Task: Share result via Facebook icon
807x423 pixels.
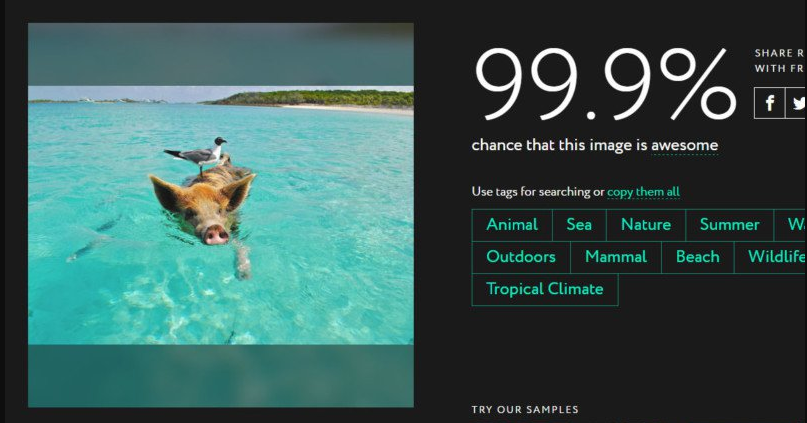Action: [769, 103]
